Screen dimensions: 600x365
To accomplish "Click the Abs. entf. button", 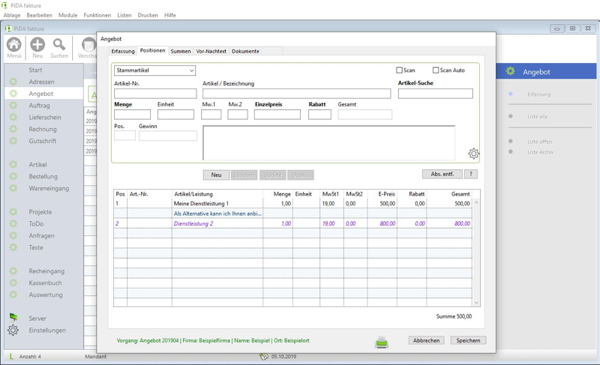I will pos(442,174).
